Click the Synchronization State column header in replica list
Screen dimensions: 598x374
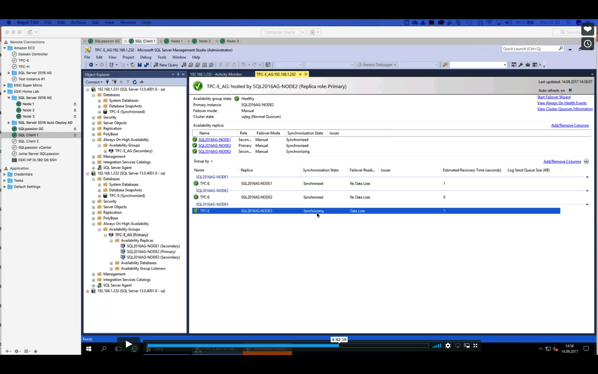coord(305,133)
